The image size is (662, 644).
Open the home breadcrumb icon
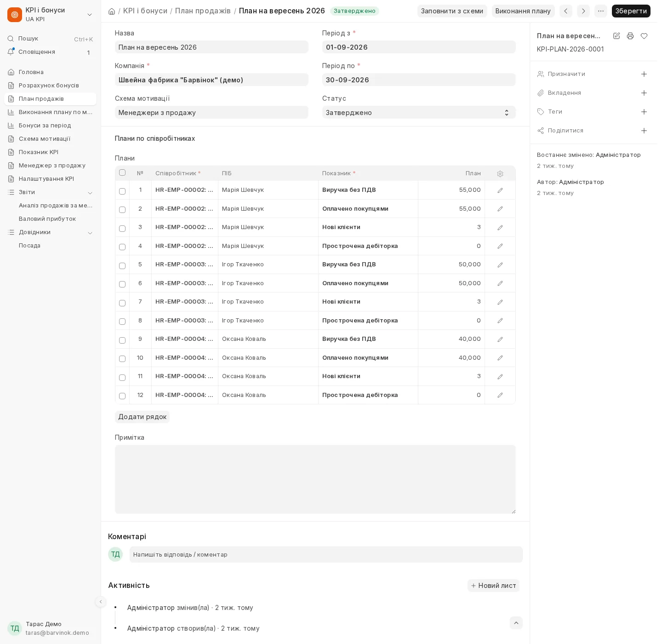[112, 11]
